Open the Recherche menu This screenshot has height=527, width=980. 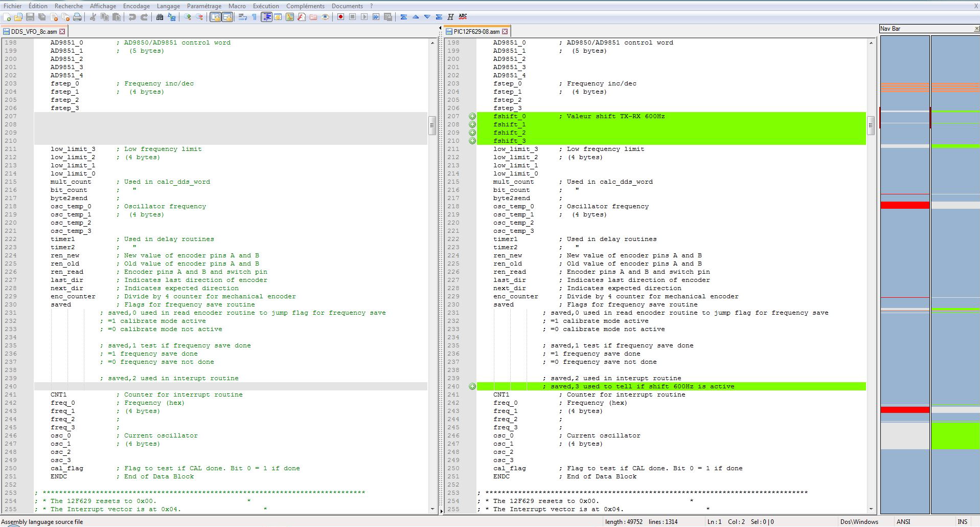[x=69, y=6]
